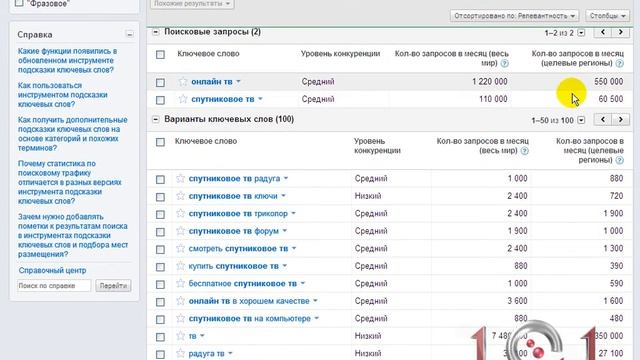Open keyword 'купить спутниковое тв'

(233, 266)
